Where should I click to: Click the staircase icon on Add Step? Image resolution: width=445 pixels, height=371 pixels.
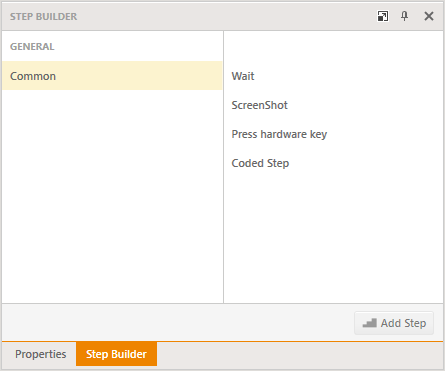[369, 323]
